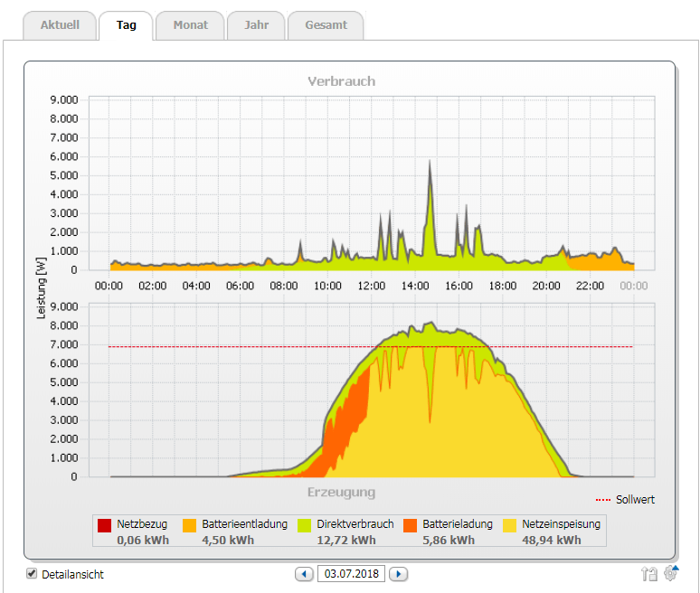Uncheck the Detailansicht checkbox

pos(32,573)
